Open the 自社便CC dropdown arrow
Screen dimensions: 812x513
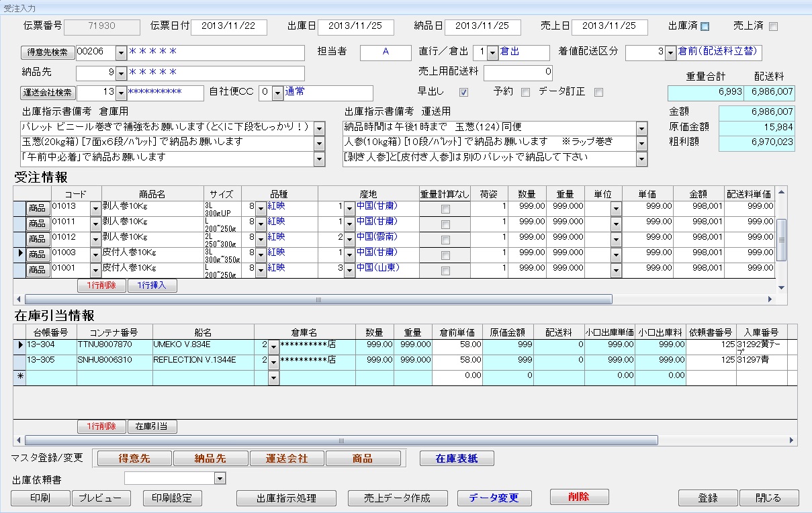(277, 93)
